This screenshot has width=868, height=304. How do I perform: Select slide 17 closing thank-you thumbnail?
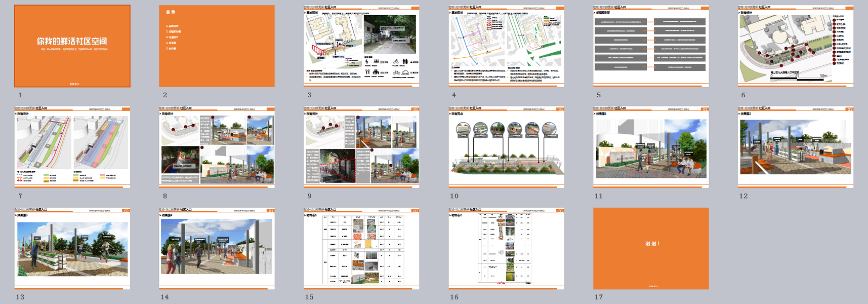651,248
